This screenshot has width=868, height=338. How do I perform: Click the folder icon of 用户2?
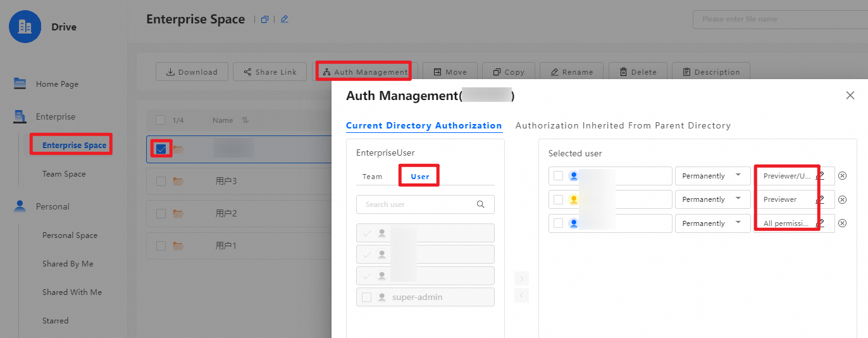pos(178,213)
